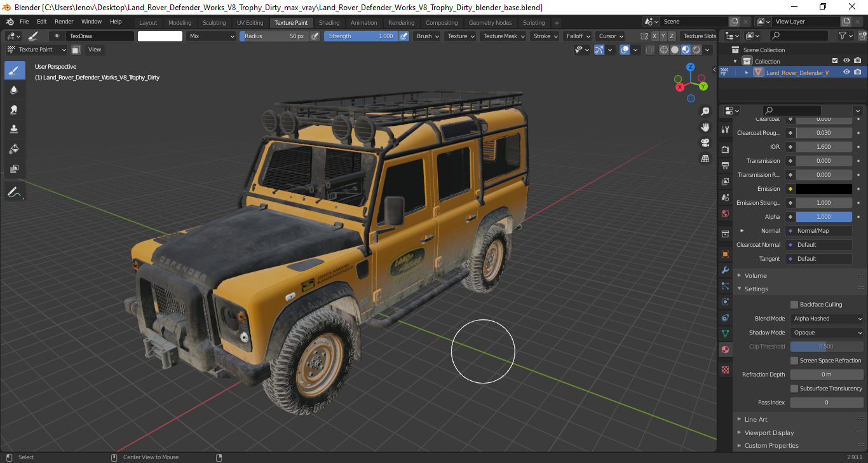
Task: Select the Smear tool in toolbar
Action: coord(15,109)
